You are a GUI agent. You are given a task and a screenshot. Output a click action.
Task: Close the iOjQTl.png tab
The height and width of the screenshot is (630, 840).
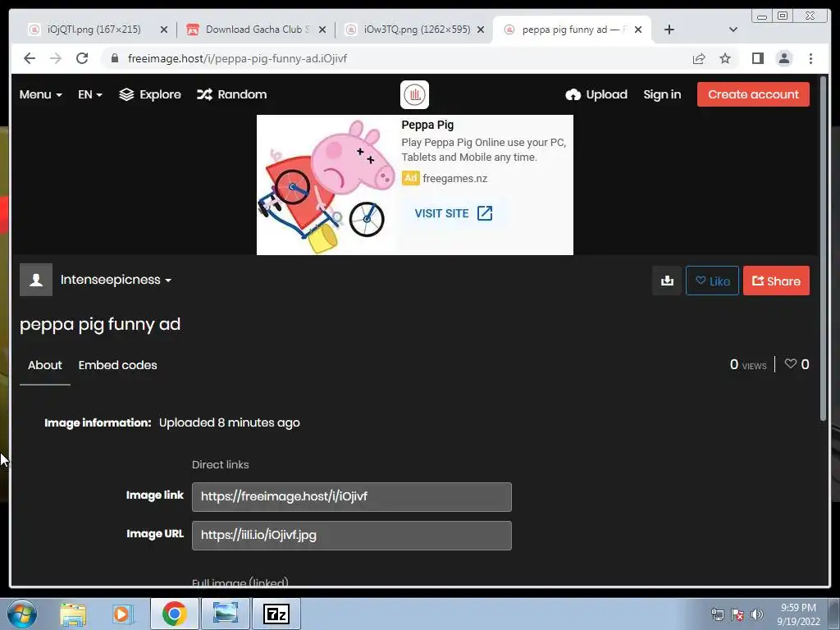(164, 30)
